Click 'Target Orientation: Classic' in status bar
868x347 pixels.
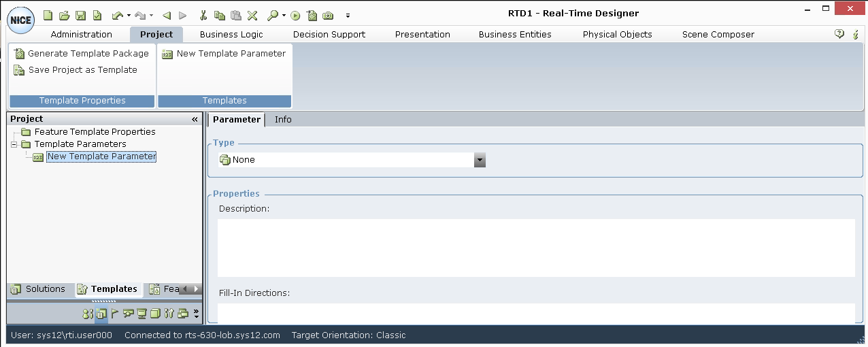coord(348,335)
